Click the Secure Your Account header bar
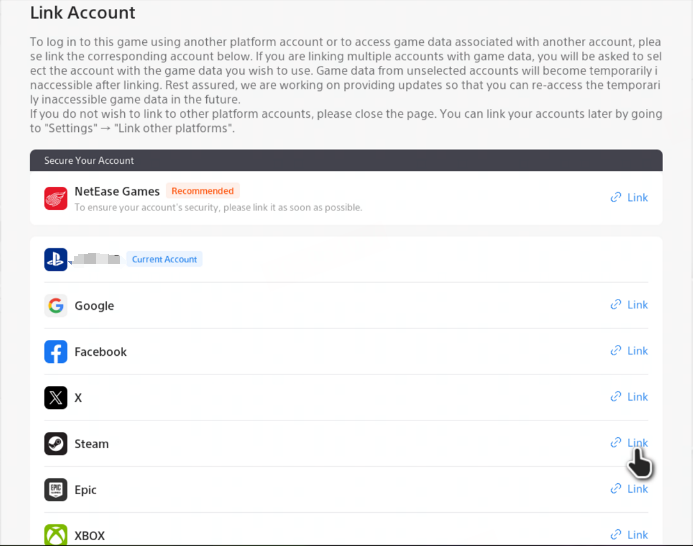 pyautogui.click(x=346, y=161)
